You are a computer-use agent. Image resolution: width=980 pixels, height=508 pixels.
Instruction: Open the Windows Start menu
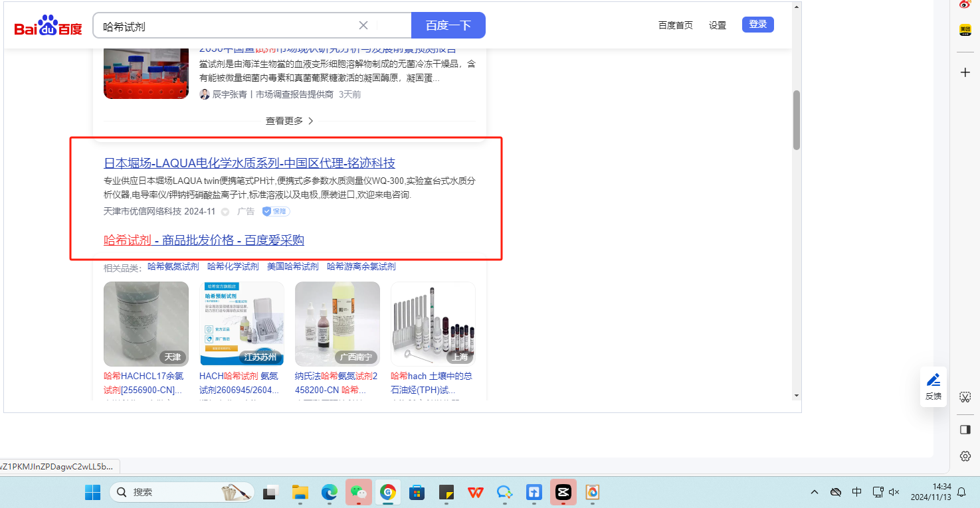click(92, 492)
